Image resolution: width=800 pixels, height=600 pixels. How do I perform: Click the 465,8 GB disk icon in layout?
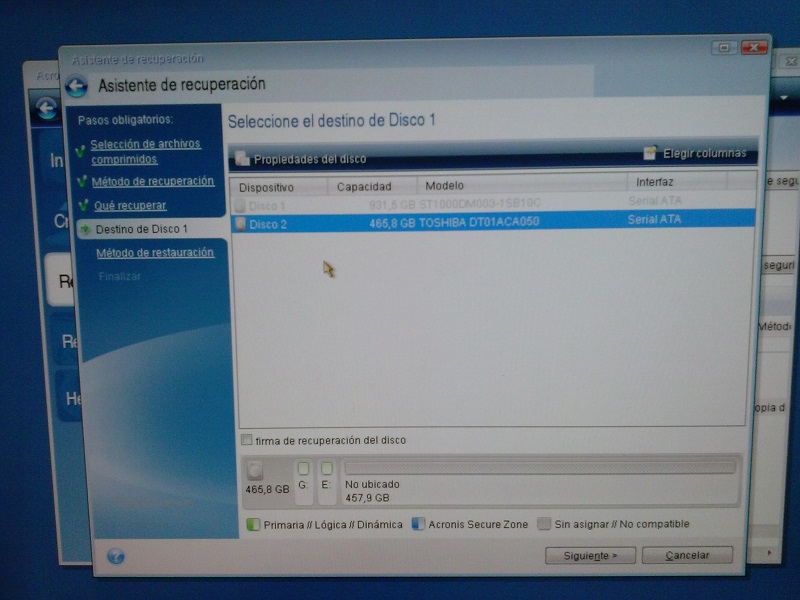[x=255, y=470]
